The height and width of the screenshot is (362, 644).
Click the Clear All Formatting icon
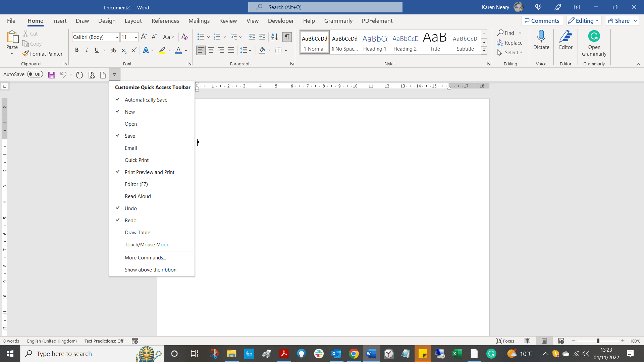click(184, 37)
